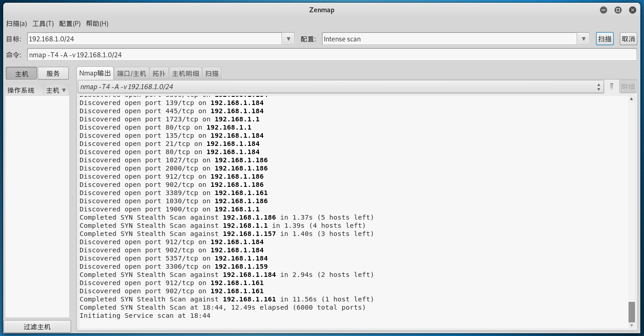Screen dimensions: 644x336
Task: Click the line "Discovered open port 445/tcp"
Action: (x=171, y=111)
